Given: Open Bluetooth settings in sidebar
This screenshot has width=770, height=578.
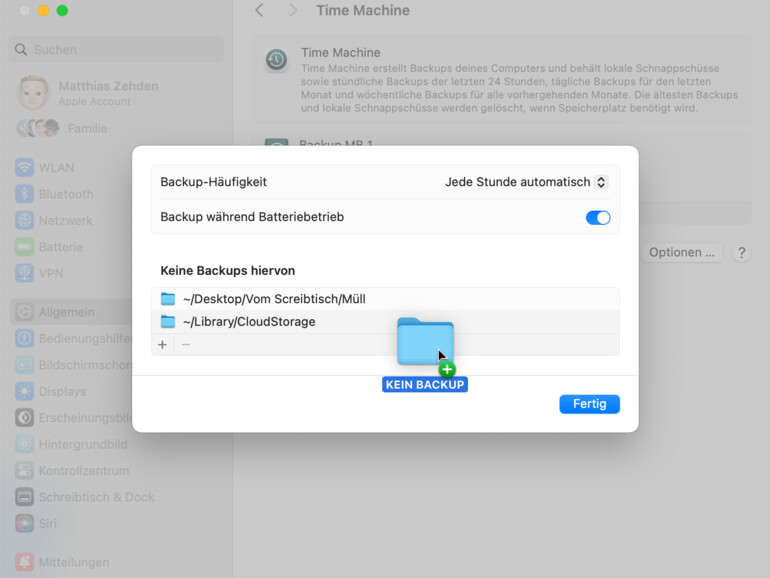Looking at the screenshot, I should point(66,194).
